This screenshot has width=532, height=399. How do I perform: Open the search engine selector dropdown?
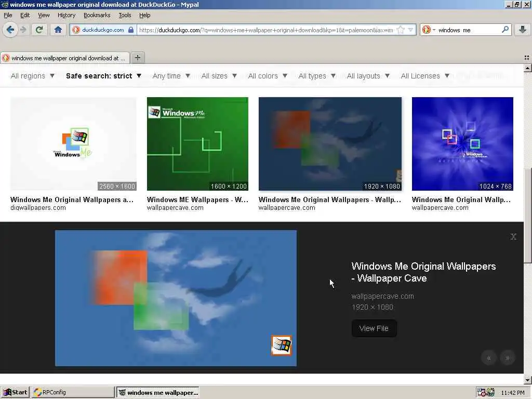(x=428, y=30)
